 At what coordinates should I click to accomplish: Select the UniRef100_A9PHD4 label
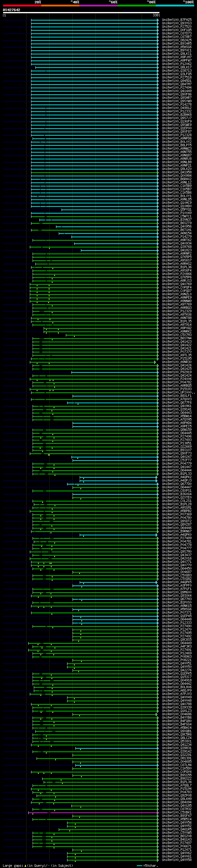[177, 423]
